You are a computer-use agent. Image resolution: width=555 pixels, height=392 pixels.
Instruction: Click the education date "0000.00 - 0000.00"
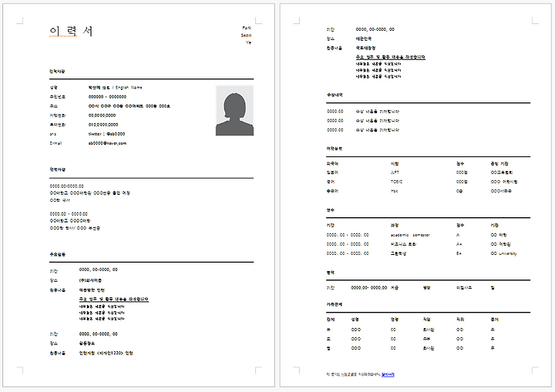(69, 213)
